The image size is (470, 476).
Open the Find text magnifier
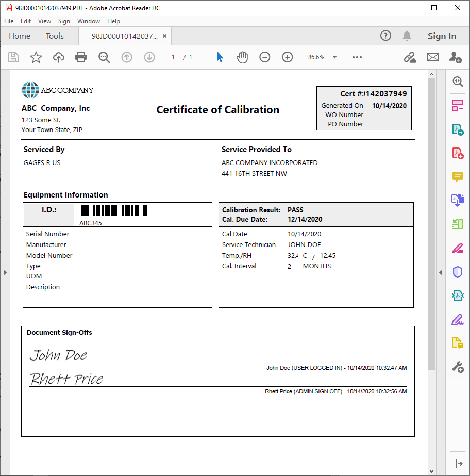(x=104, y=57)
